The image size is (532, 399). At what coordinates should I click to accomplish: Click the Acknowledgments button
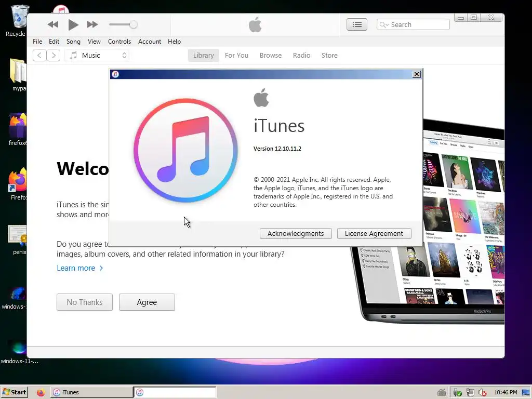click(x=296, y=233)
